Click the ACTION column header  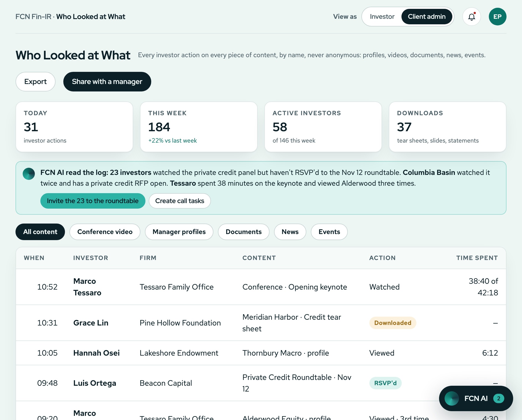pyautogui.click(x=382, y=258)
